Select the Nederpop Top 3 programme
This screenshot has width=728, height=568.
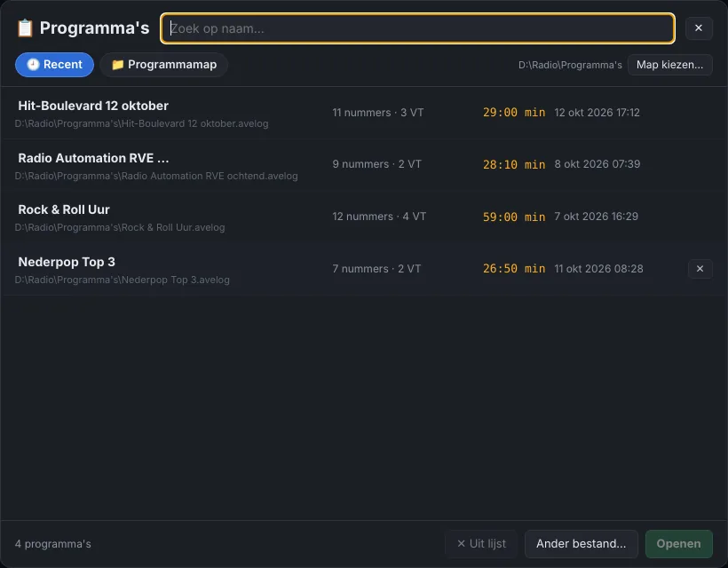click(x=364, y=269)
